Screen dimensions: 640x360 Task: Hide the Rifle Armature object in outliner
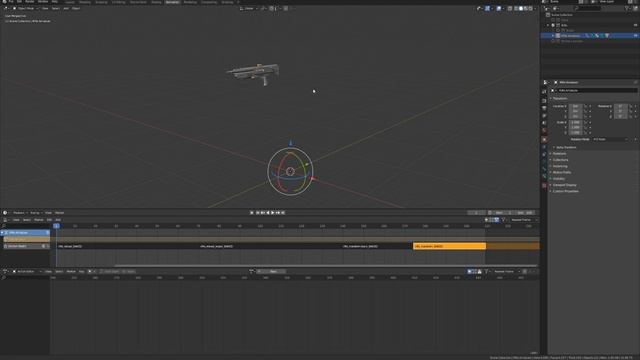636,36
